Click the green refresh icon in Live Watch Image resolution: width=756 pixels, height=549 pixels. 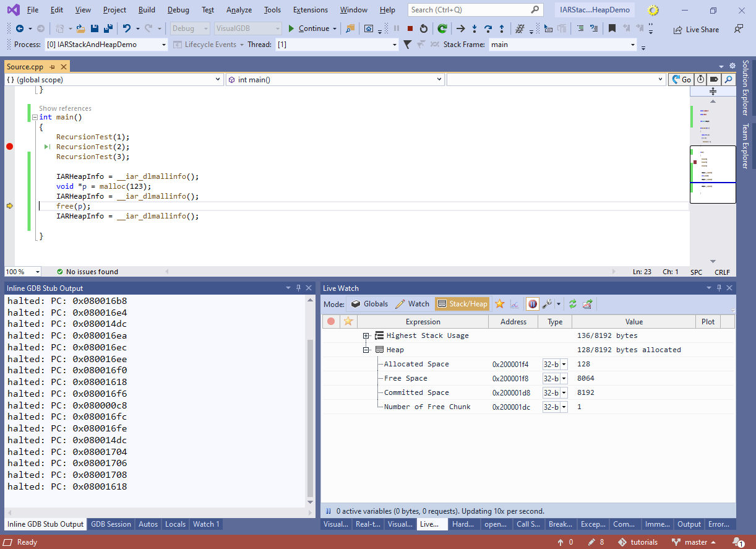coord(573,304)
